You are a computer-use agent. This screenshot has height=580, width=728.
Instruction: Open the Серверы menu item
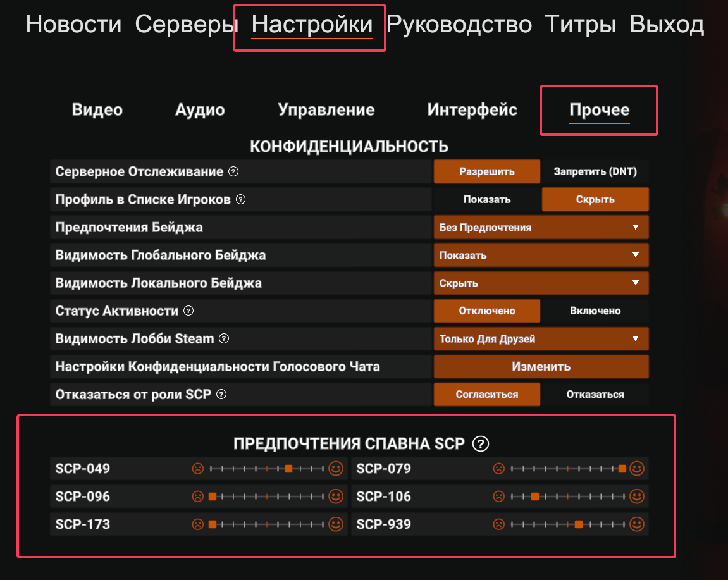[187, 25]
